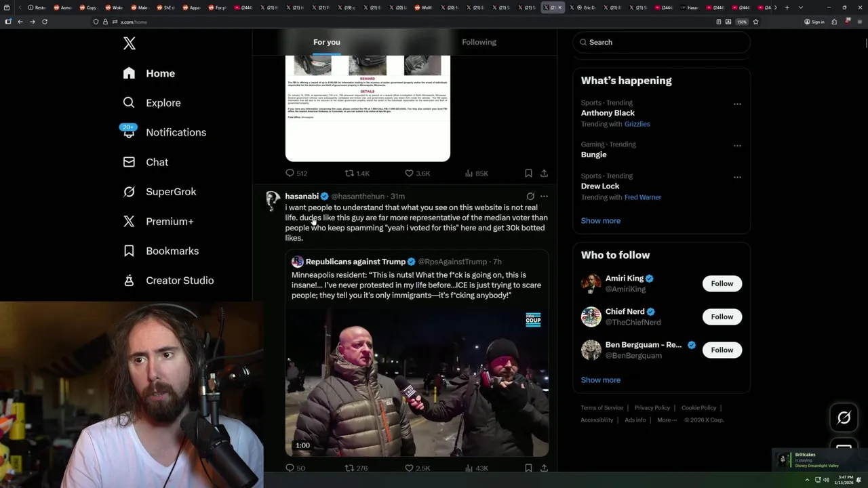The width and height of the screenshot is (868, 488).
Task: Open hasanabi display name link
Action: pos(302,197)
